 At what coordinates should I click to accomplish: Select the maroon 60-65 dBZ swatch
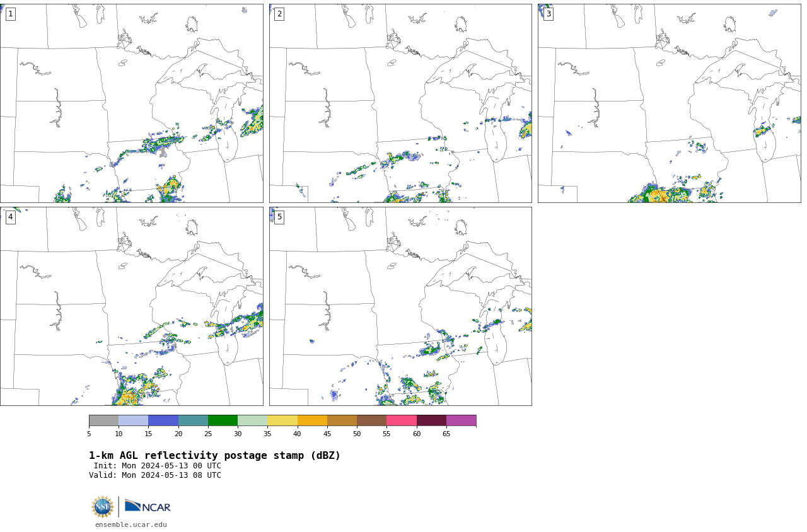tap(431, 420)
